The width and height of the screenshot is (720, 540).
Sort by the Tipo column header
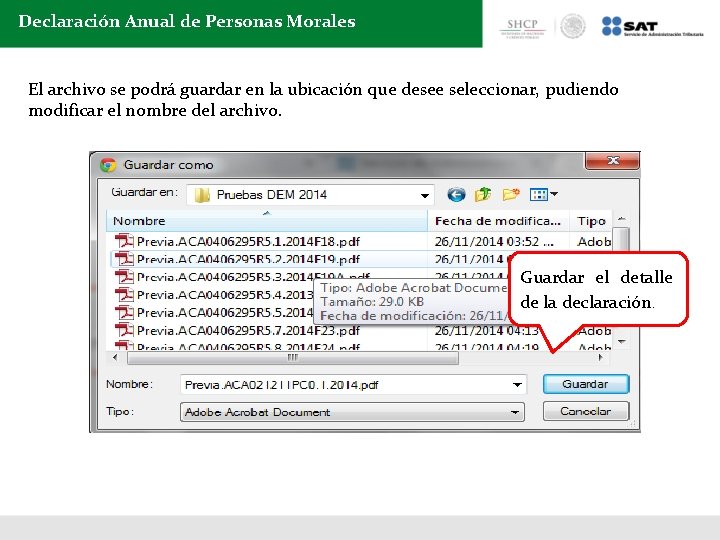point(591,221)
